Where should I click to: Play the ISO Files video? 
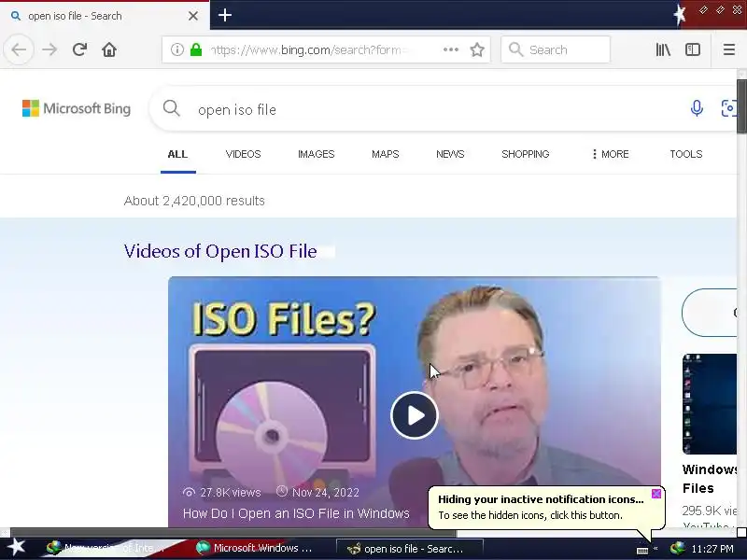415,415
